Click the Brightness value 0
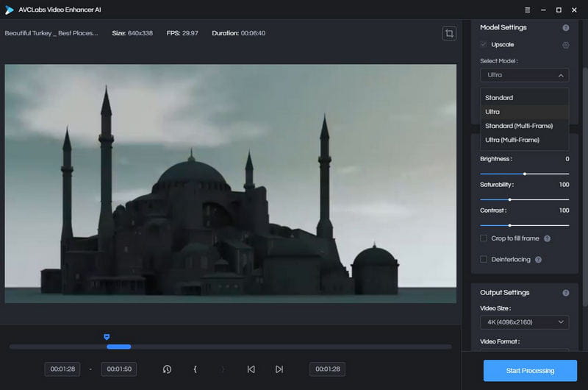The width and height of the screenshot is (588, 390). [x=567, y=159]
